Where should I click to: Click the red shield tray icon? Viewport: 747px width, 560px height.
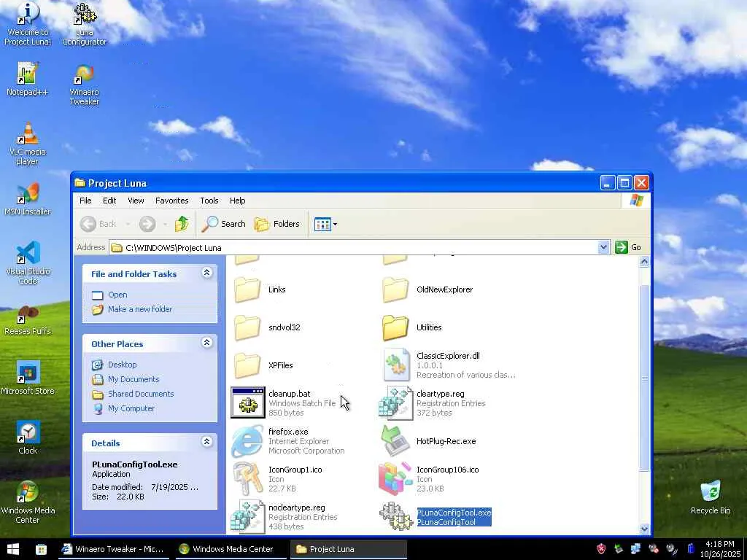(x=601, y=549)
